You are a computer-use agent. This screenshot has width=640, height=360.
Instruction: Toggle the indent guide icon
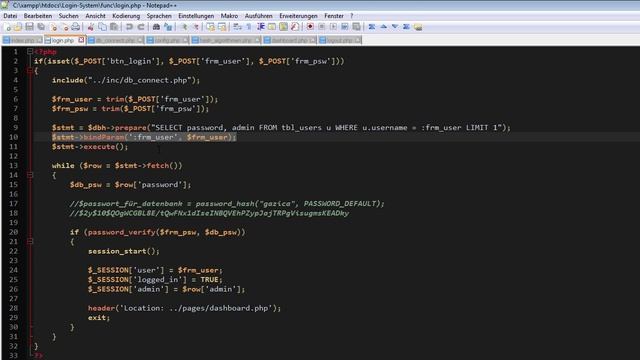[x=260, y=27]
